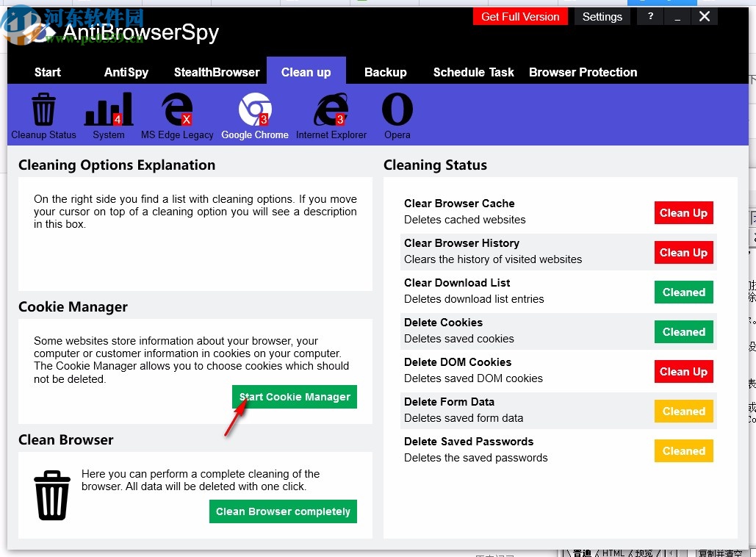
Task: Switch to the StealthBrowser tab
Action: (x=217, y=72)
